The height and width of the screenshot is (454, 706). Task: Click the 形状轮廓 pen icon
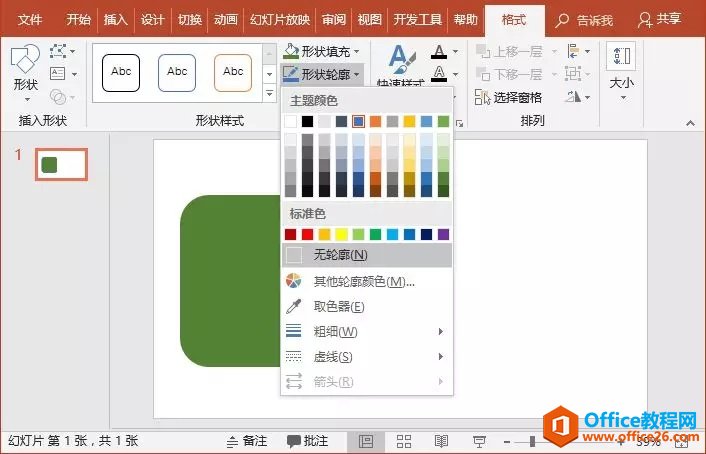click(291, 74)
